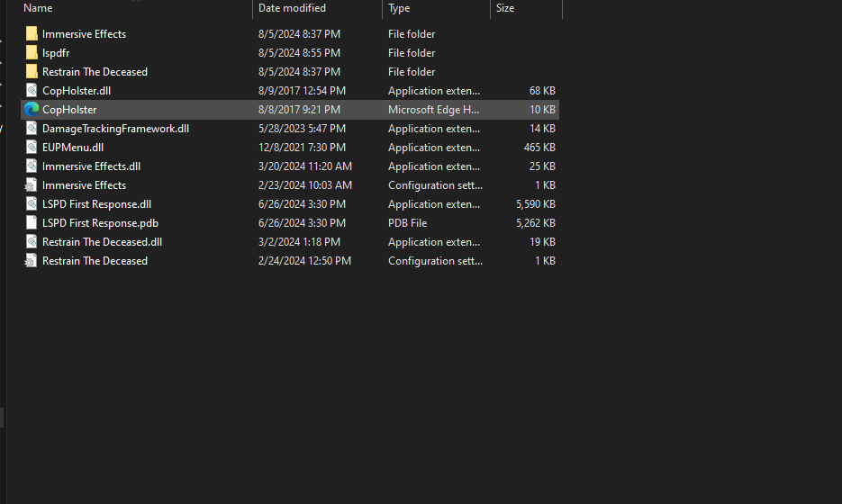The height and width of the screenshot is (504, 842).
Task: Click the Restrain The Deceased configuration icon
Action: click(x=32, y=261)
